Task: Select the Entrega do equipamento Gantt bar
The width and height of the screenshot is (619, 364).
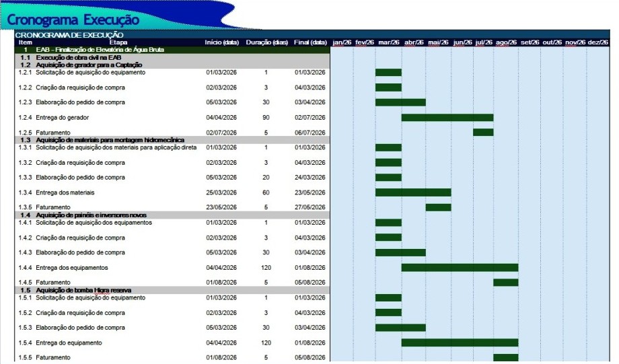Action: point(460,342)
